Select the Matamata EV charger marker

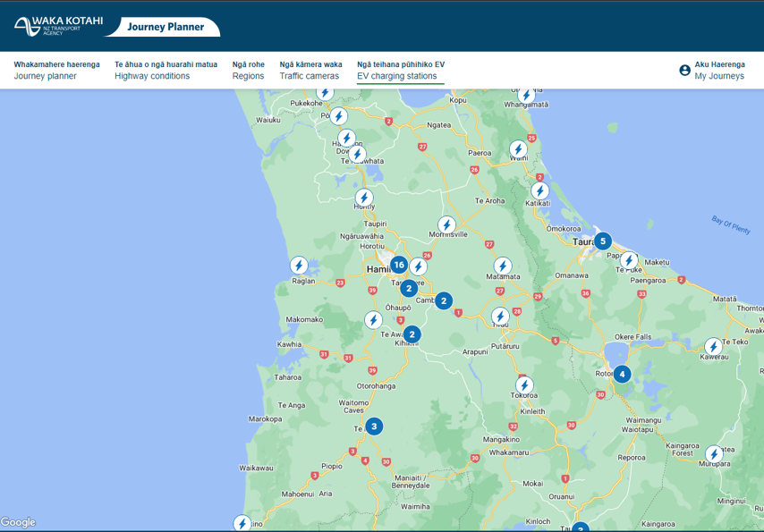click(x=503, y=266)
